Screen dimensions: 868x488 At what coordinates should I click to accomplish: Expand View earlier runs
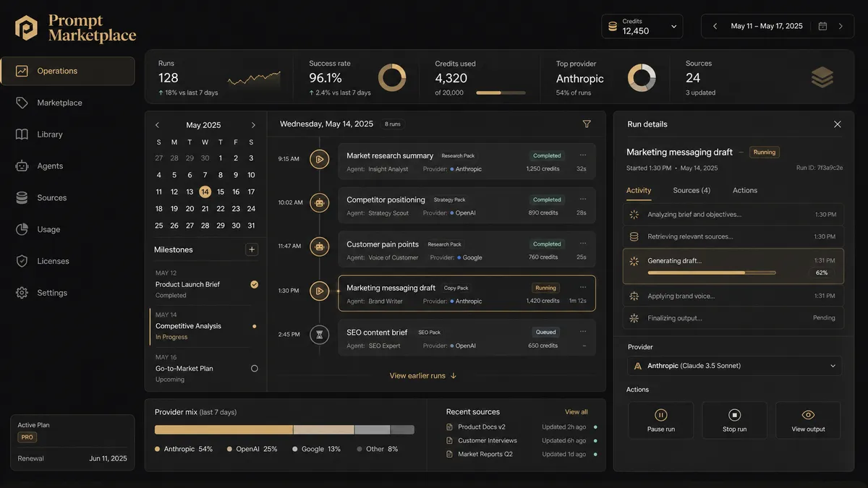tap(423, 375)
